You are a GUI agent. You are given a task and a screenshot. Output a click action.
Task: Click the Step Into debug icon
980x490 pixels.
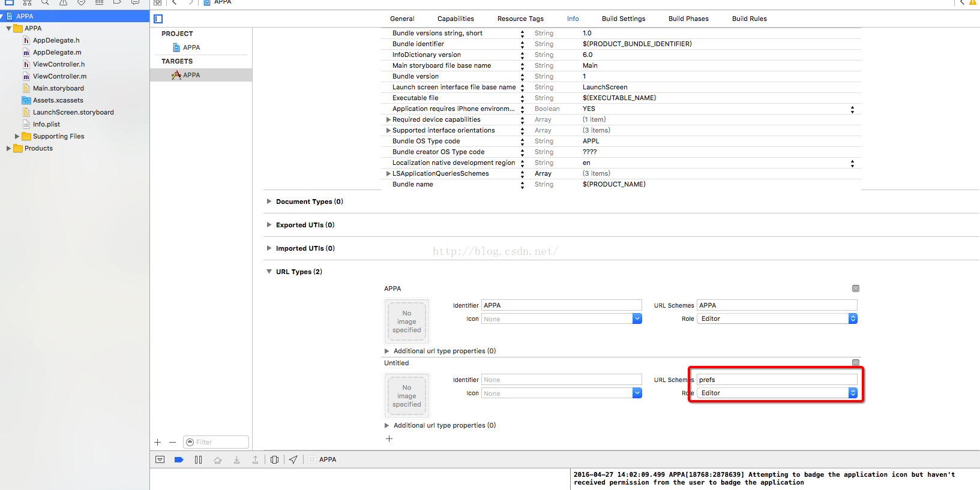[236, 459]
